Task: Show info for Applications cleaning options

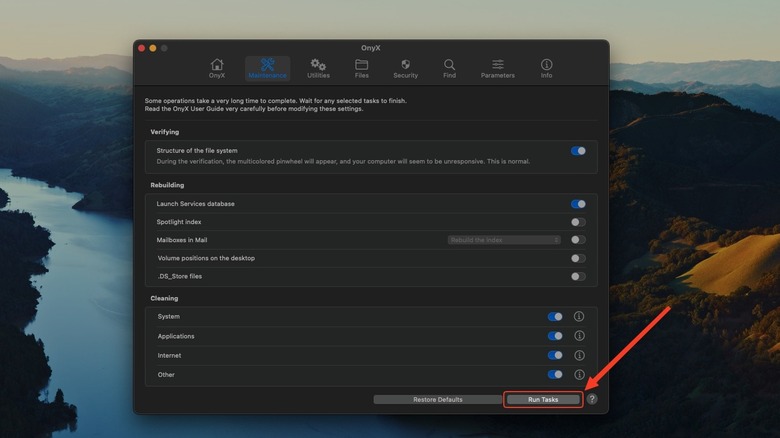Action: pyautogui.click(x=579, y=336)
